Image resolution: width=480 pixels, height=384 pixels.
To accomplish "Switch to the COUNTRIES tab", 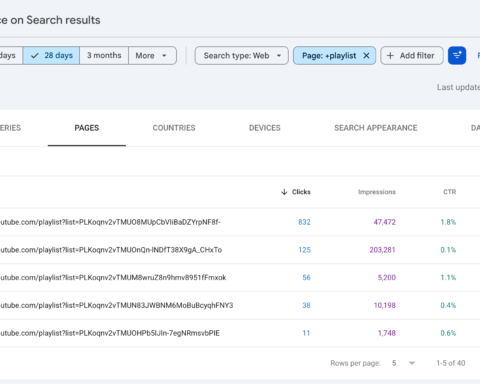I will [x=174, y=128].
